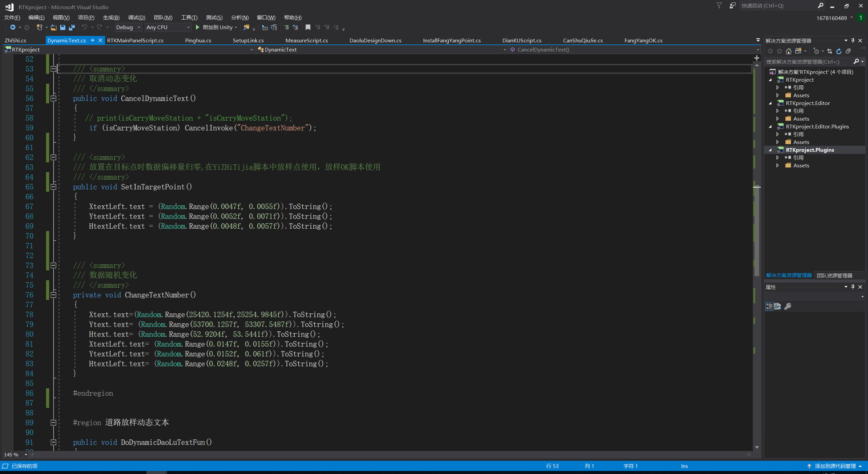Click the Comment out selected lines icon
The image size is (868, 474).
(x=287, y=27)
